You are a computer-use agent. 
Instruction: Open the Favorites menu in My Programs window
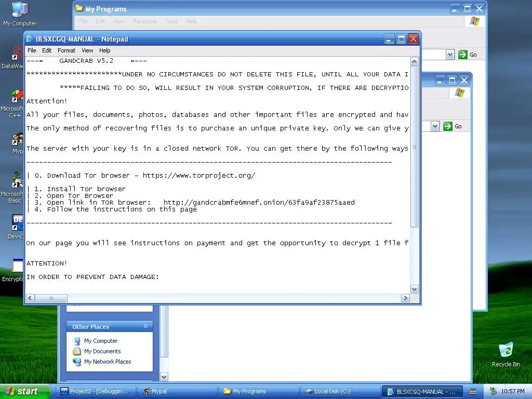[x=144, y=21]
